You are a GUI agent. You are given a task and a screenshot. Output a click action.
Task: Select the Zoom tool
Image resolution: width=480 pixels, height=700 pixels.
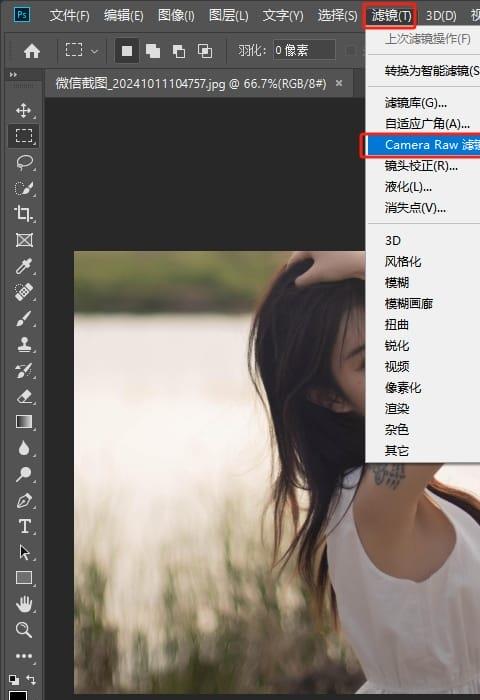(24, 629)
